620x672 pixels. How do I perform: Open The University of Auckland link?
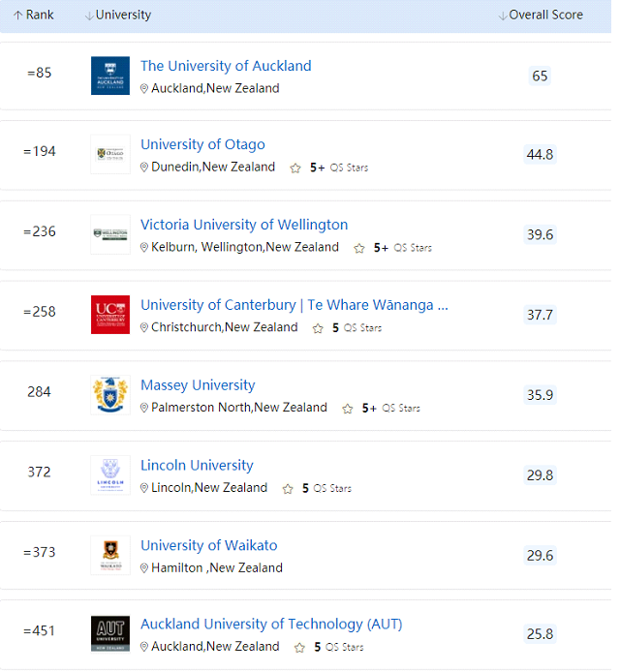pos(226,66)
